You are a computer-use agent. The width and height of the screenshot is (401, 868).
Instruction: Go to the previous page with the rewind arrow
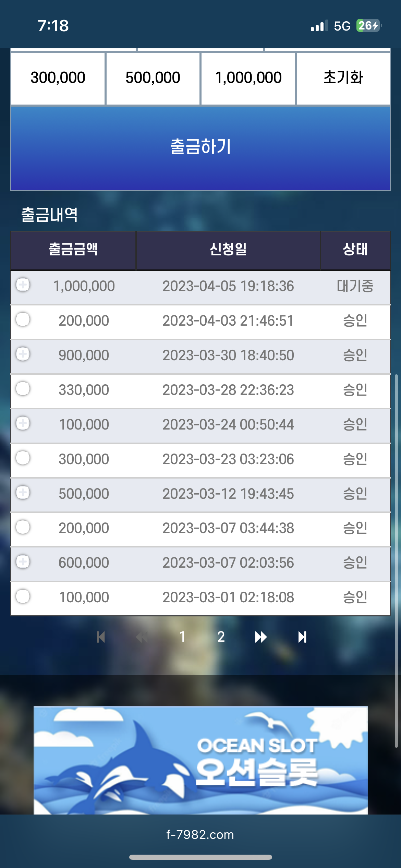tap(142, 637)
